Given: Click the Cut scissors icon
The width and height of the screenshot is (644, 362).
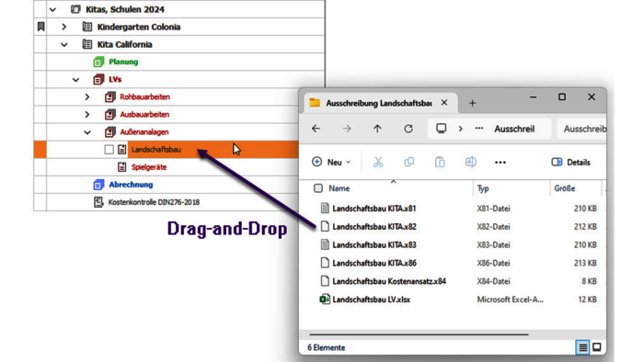Looking at the screenshot, I should [x=378, y=163].
